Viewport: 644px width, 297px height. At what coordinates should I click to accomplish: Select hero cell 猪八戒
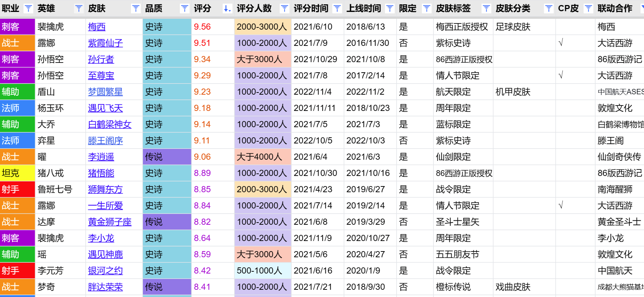(x=60, y=173)
